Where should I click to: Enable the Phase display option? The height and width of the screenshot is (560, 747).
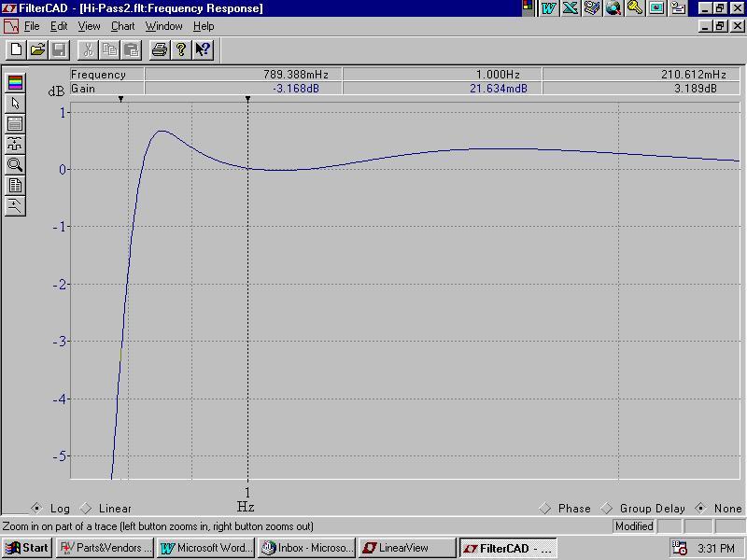[x=545, y=509]
